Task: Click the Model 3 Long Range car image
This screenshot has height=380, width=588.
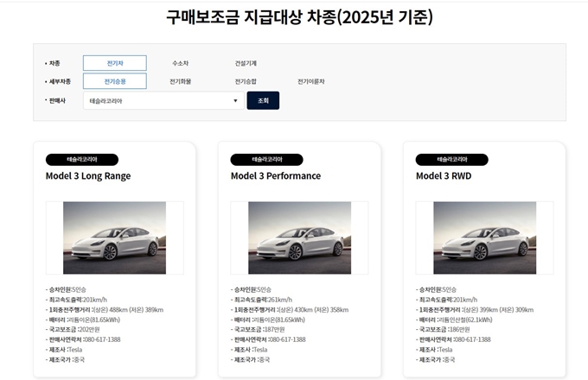Action: coord(114,237)
